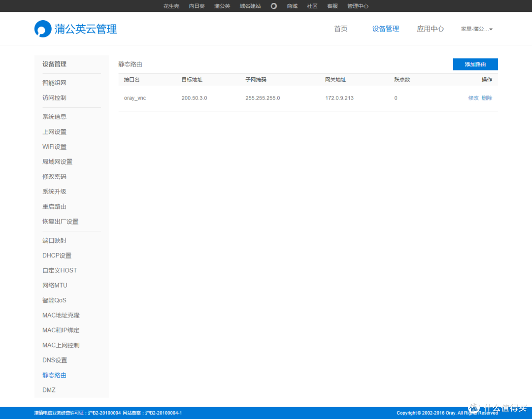Screen dimensions: 532x419
Task: Go to the 首页 tab
Action: 341,29
